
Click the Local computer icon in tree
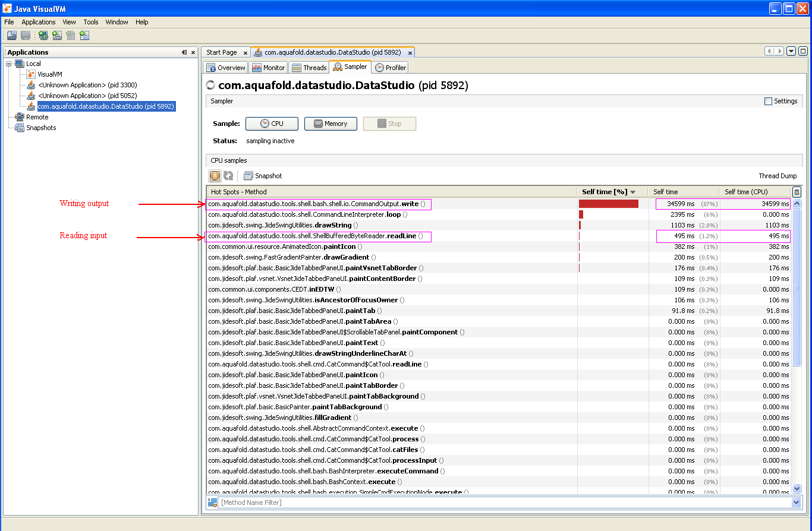tap(19, 64)
